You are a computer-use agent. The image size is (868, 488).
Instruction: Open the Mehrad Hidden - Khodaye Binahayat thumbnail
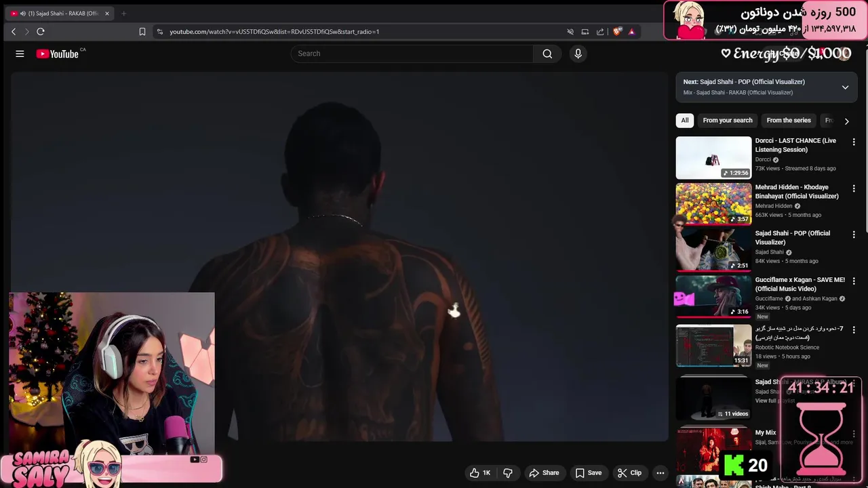tap(713, 203)
